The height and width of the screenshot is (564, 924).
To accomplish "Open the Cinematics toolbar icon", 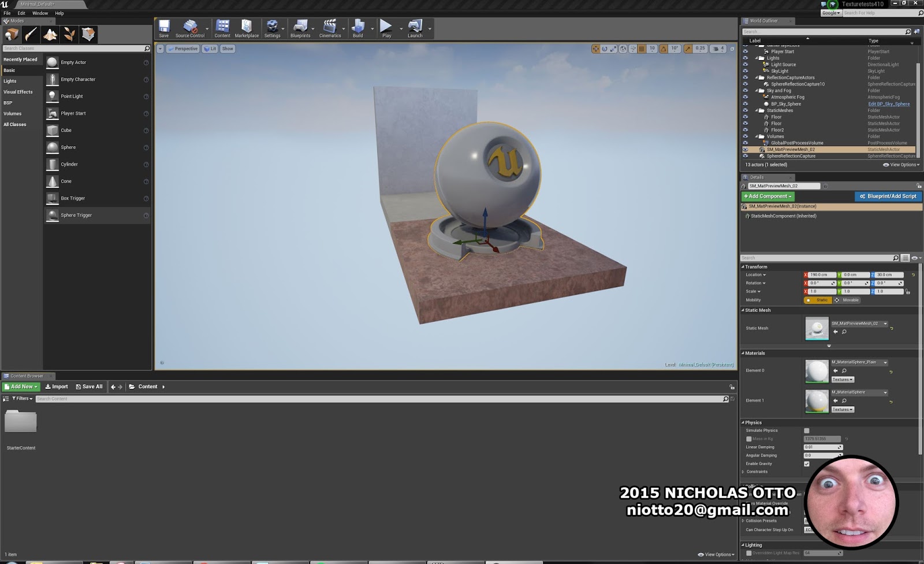I will click(x=330, y=28).
